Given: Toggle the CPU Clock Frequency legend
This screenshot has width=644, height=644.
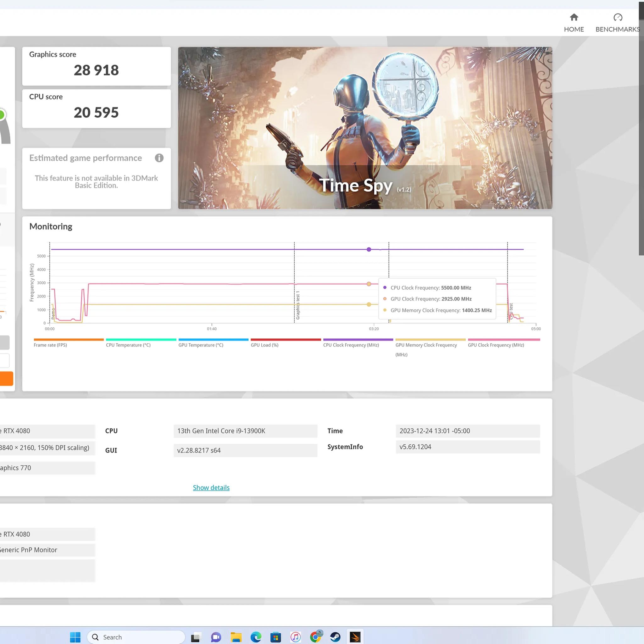Looking at the screenshot, I should 358,343.
